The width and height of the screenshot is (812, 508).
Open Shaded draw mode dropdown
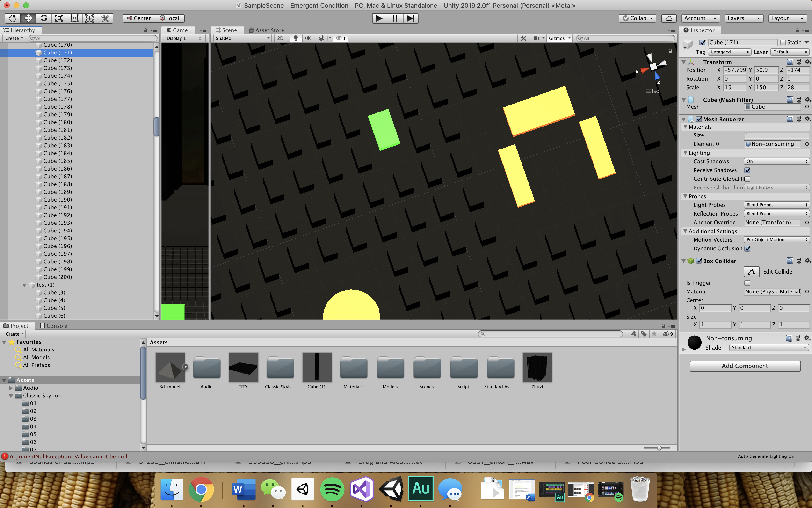[242, 38]
